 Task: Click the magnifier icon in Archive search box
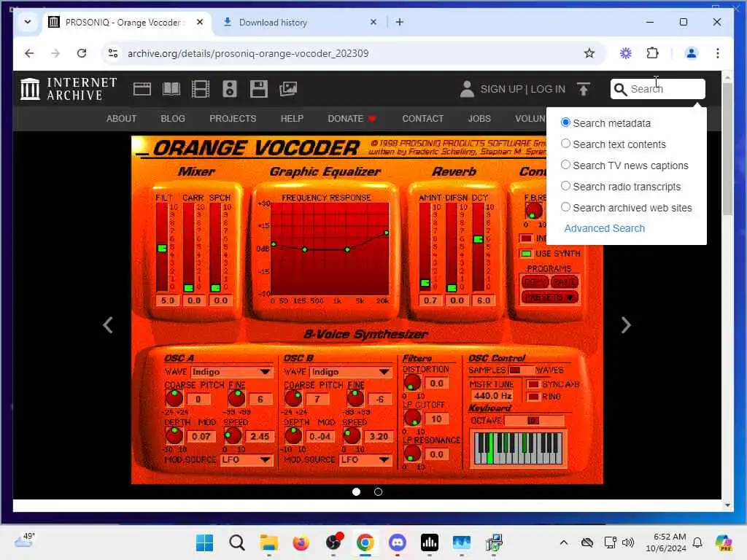[x=620, y=89]
